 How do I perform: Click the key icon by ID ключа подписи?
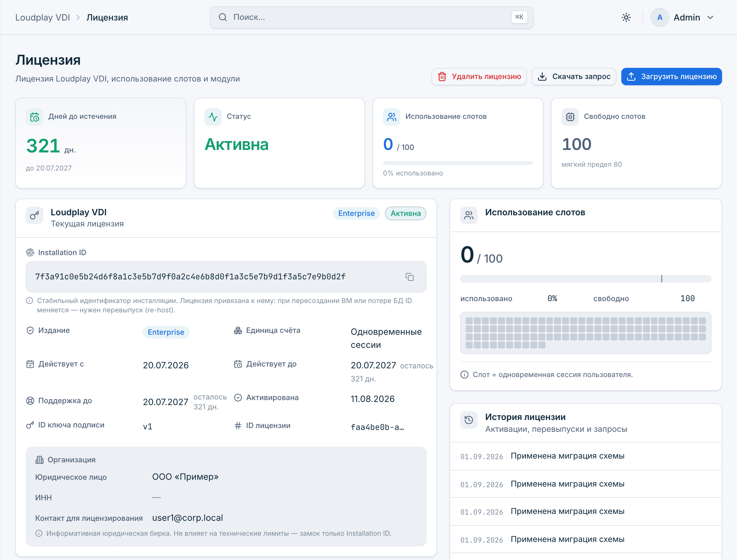tap(30, 425)
